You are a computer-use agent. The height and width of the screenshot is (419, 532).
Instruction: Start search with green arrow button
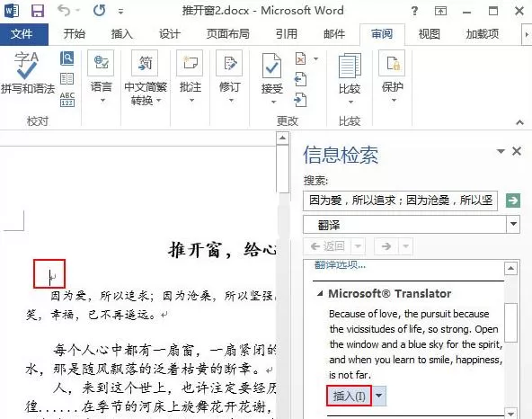(512, 201)
